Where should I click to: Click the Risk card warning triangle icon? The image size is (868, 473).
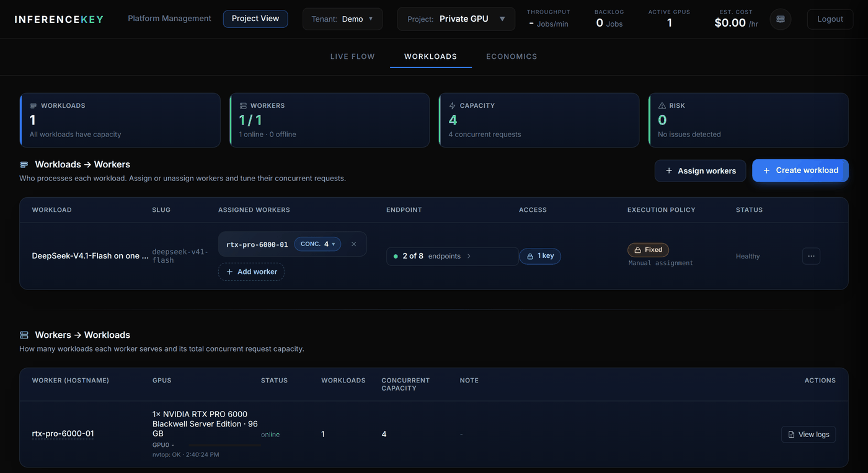pyautogui.click(x=662, y=106)
